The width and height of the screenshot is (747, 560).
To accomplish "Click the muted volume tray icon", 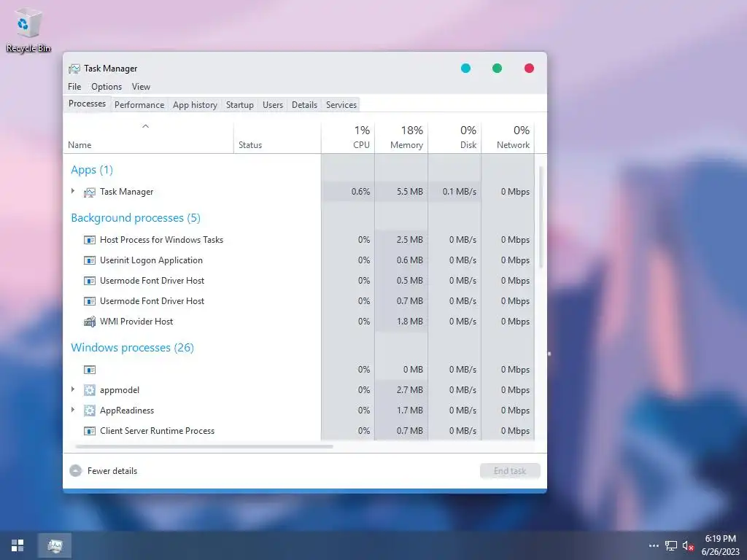I will [688, 545].
